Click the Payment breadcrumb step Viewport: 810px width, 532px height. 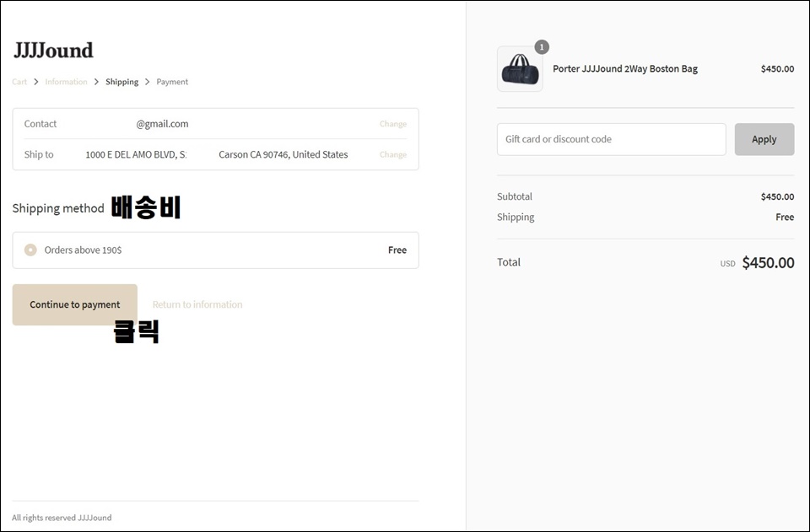coord(172,82)
